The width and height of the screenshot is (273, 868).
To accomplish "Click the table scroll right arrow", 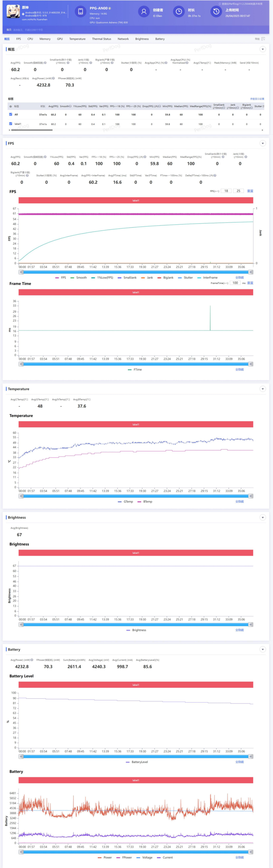I will click(x=263, y=130).
